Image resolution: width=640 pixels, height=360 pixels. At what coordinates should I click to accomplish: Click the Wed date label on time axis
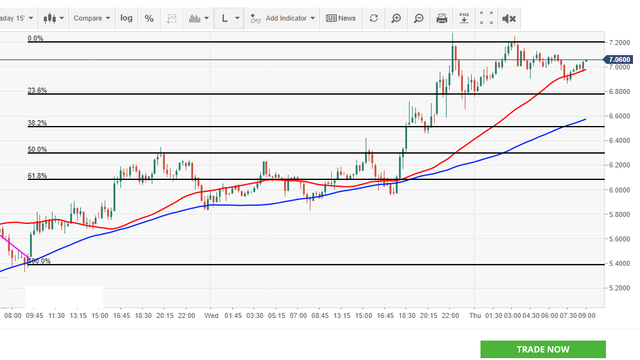(x=211, y=316)
